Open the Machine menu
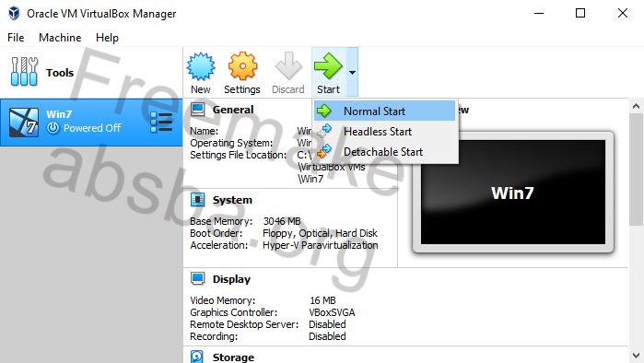Screen dimensions: 644x363 tap(60, 38)
